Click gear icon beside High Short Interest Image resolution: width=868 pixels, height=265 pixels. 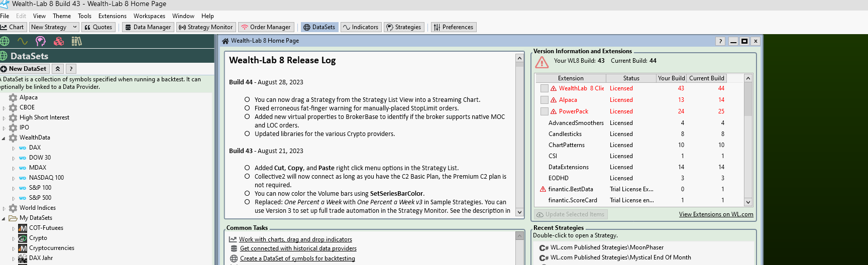click(13, 117)
